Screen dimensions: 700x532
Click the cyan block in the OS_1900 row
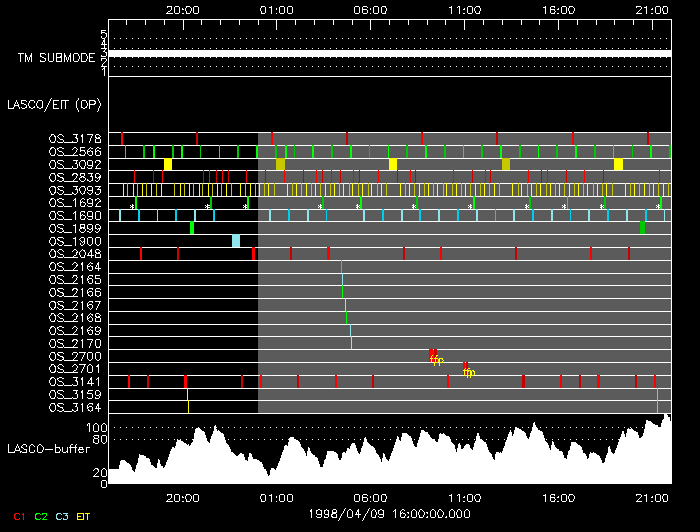236,240
